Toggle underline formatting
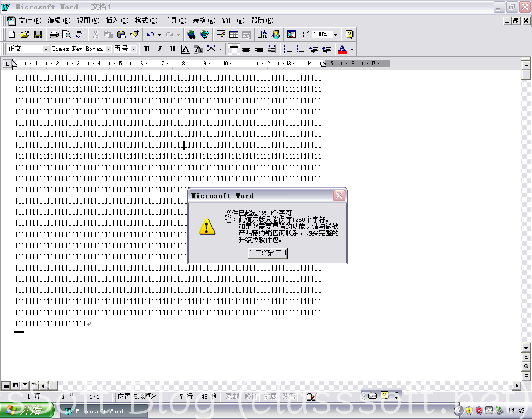The image size is (532, 419). (172, 49)
